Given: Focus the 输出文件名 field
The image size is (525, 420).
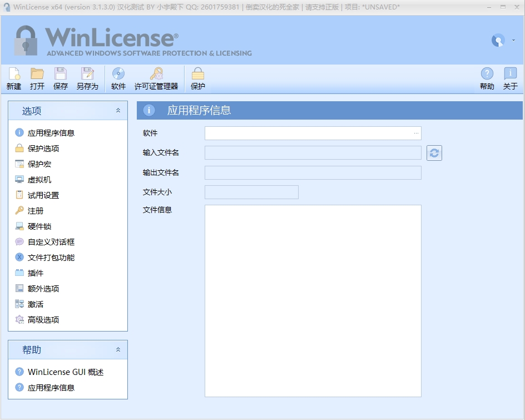Looking at the screenshot, I should (313, 173).
